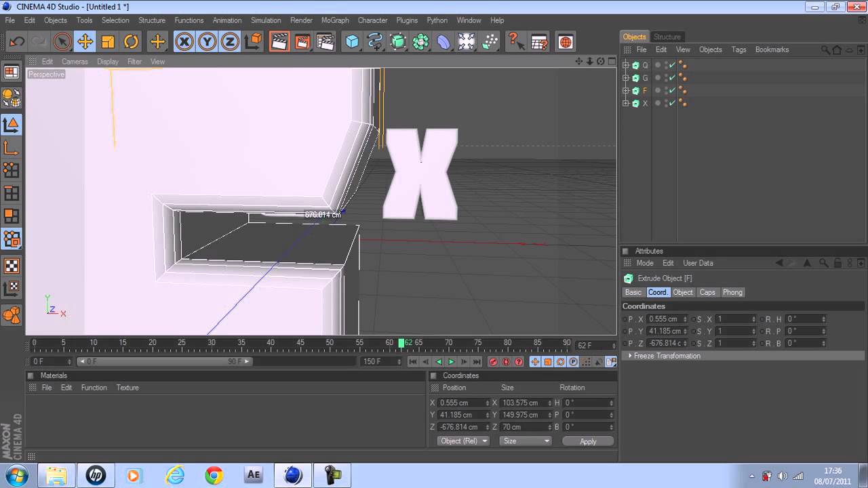Click the Undo arrow icon

[x=17, y=42]
